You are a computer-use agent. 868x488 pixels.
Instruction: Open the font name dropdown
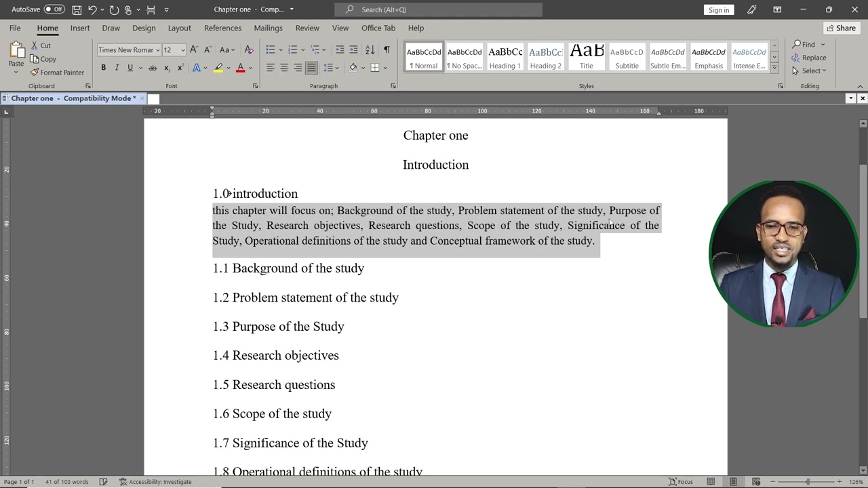click(x=157, y=50)
